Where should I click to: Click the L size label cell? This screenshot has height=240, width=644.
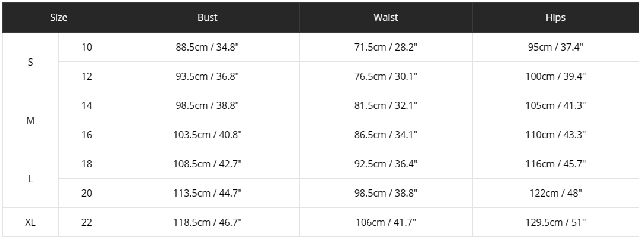coord(30,179)
